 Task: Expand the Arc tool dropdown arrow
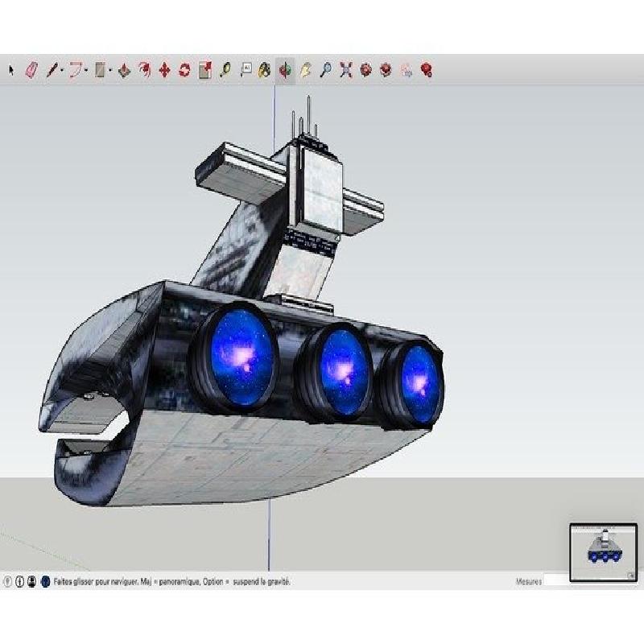pos(86,71)
